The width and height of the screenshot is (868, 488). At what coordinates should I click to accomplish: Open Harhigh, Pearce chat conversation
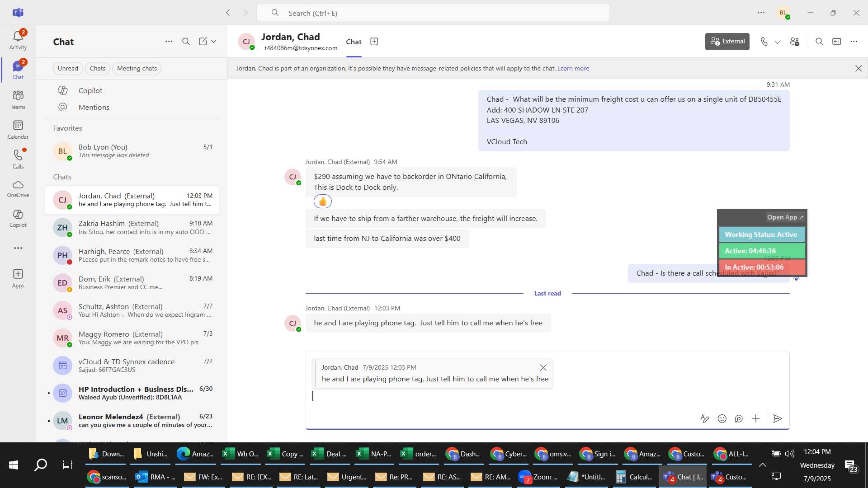point(132,255)
